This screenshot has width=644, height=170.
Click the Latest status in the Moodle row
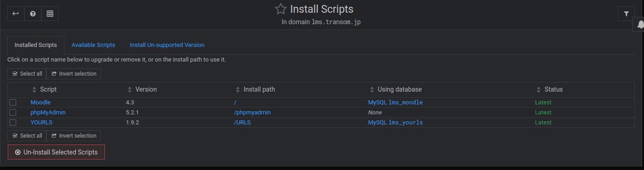click(543, 103)
